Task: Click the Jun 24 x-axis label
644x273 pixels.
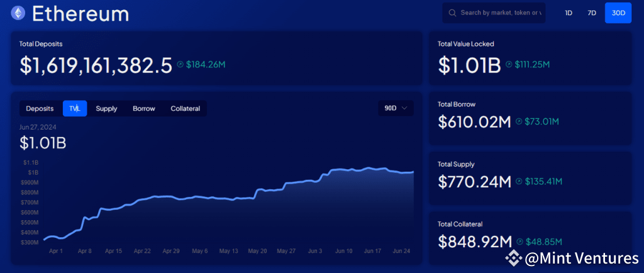Action: [402, 251]
